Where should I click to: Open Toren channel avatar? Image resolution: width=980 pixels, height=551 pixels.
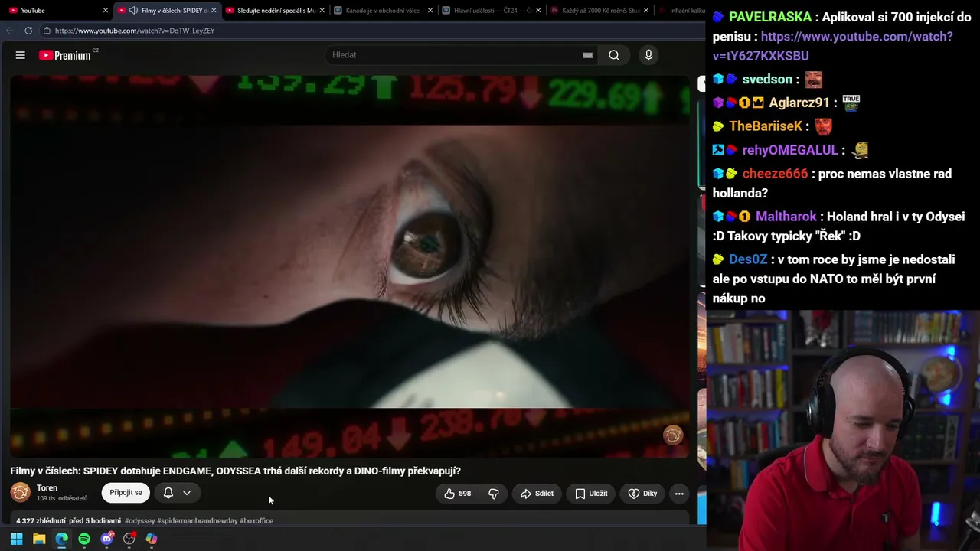tap(21, 492)
